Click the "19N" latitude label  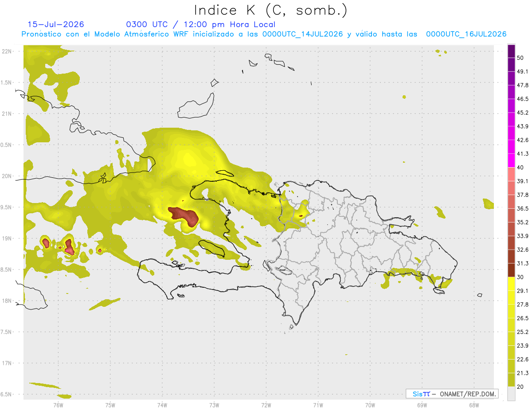click(8, 238)
